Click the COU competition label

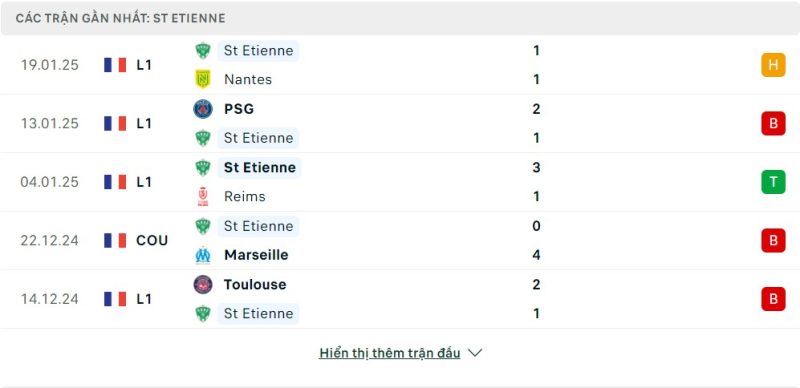pyautogui.click(x=152, y=240)
